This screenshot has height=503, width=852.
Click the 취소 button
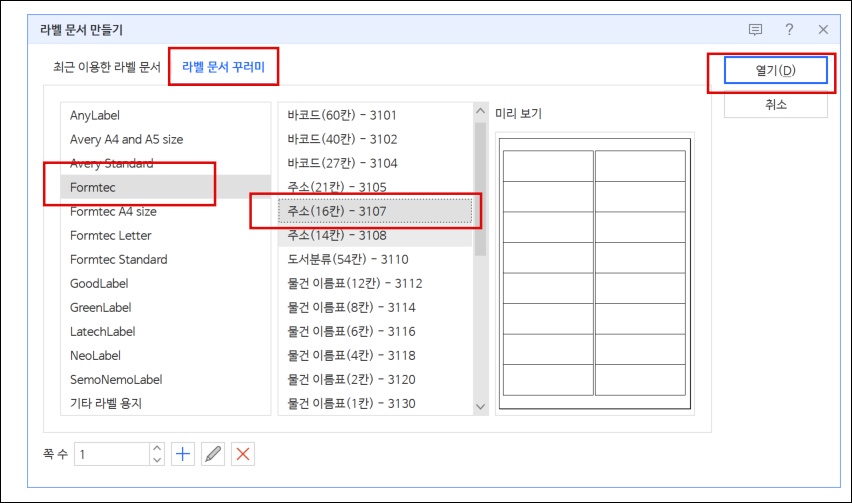click(x=775, y=104)
